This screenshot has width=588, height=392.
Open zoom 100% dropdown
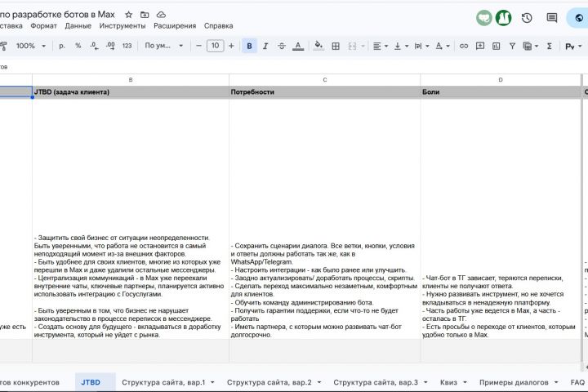(x=31, y=46)
